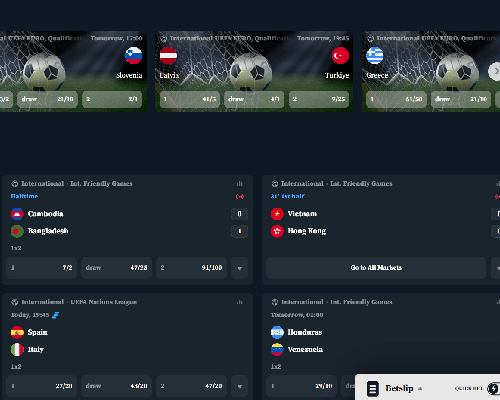Pick Türkiye win at 9/25
500x400 pixels.
pos(319,99)
